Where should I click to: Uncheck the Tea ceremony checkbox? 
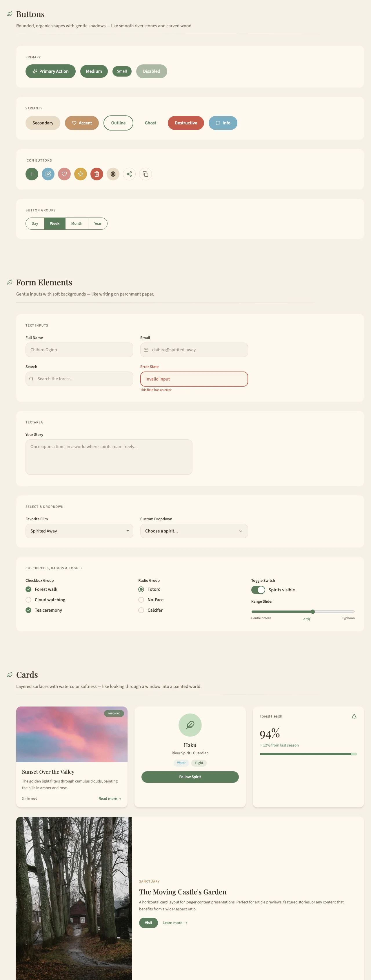pos(28,610)
